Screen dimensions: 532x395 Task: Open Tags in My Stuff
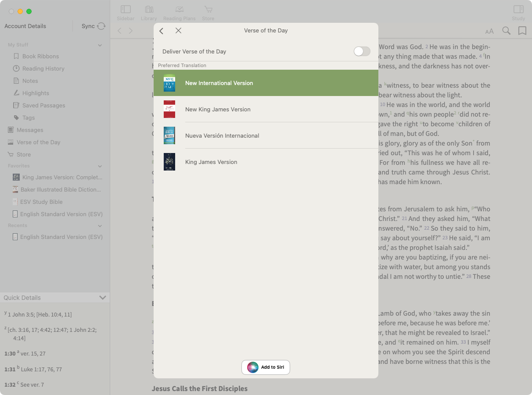tap(29, 117)
